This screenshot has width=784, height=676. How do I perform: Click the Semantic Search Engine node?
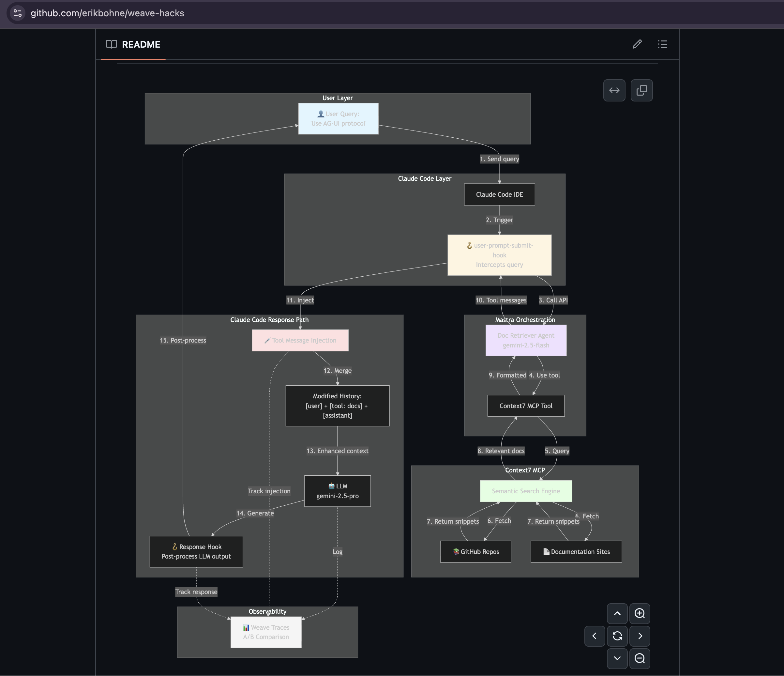click(x=526, y=491)
